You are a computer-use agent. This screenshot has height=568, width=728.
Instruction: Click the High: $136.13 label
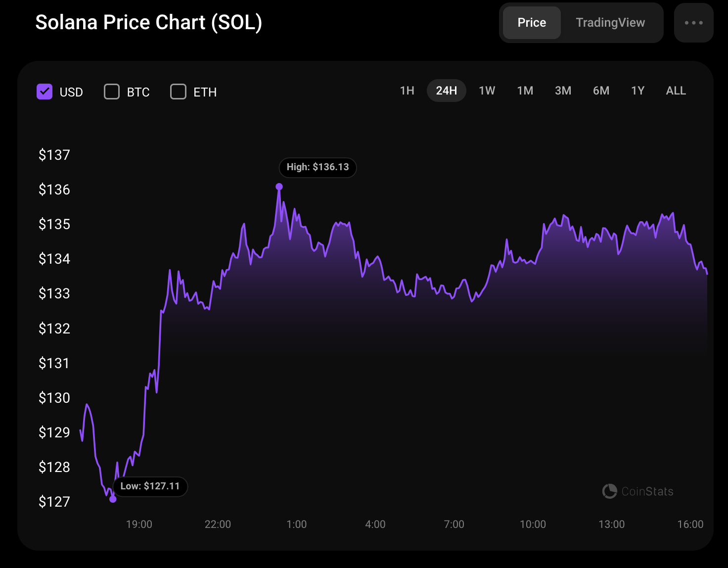pyautogui.click(x=318, y=167)
